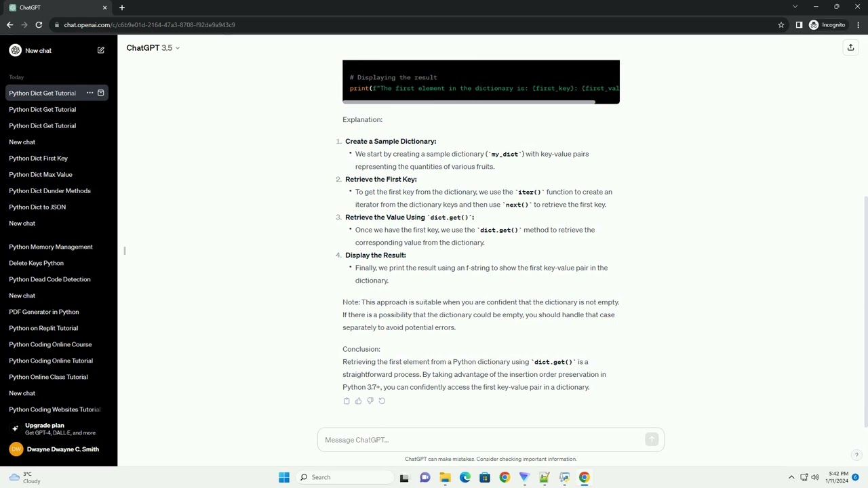This screenshot has height=488, width=868.
Task: Click the send message arrow button
Action: 652,440
